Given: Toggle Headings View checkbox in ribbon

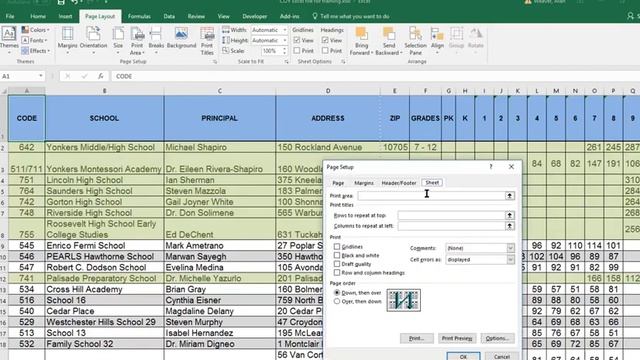Looking at the screenshot, I should coord(325,40).
